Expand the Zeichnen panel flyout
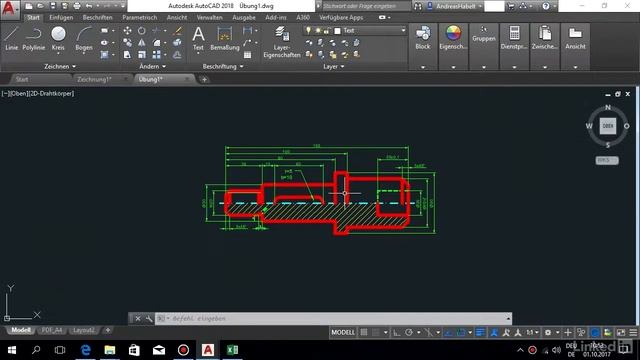 pyautogui.click(x=60, y=66)
